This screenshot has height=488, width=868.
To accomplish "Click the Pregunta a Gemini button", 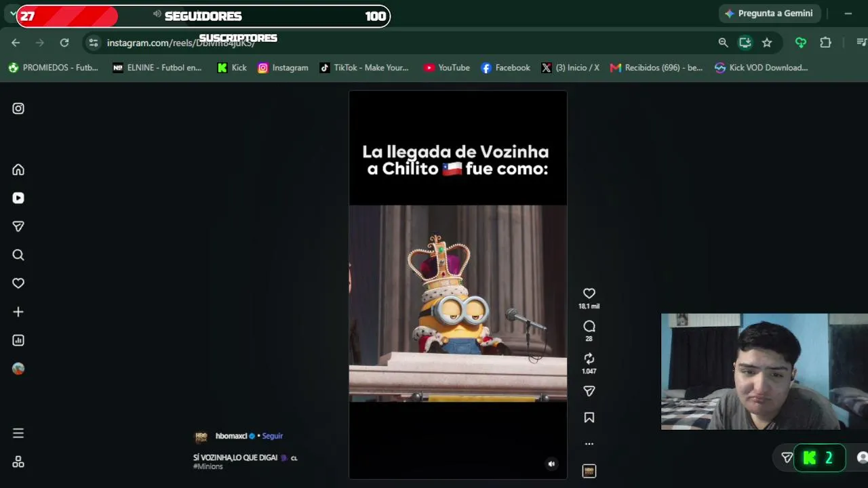I will 768,14.
